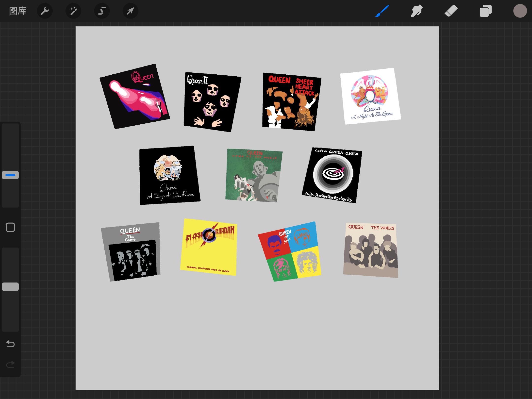The height and width of the screenshot is (399, 532).
Task: Activate the Selection S-ribbon tool
Action: pyautogui.click(x=102, y=11)
